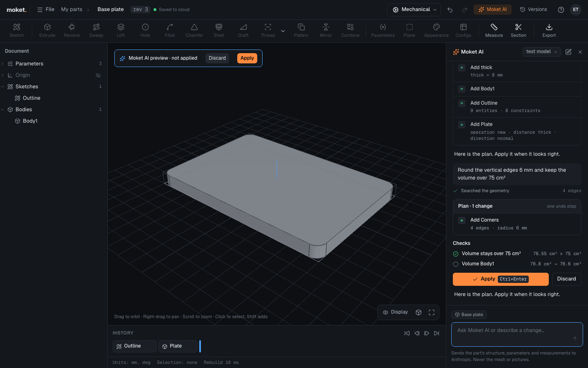The width and height of the screenshot is (588, 368).
Task: Collapse the Bodies tree node
Action: (x=3, y=110)
